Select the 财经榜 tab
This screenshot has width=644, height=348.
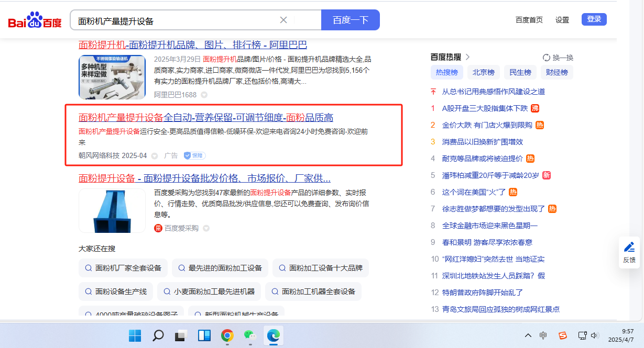[x=556, y=72]
